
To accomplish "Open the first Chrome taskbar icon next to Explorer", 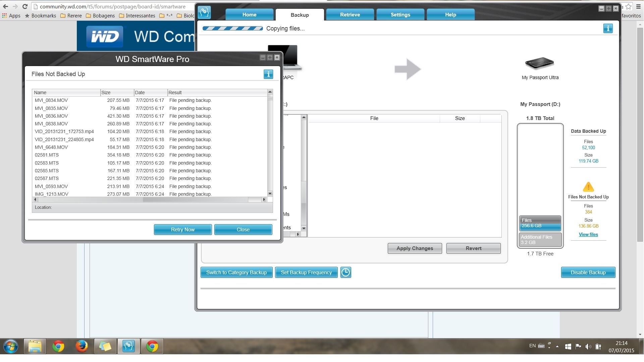I will pos(58,346).
